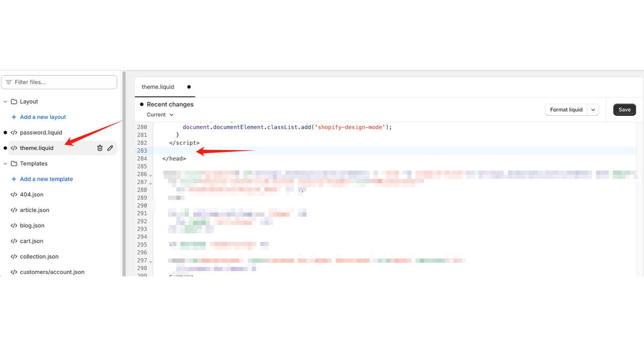Delete theme.liquid with the trash icon
The width and height of the screenshot is (644, 362).
coord(100,148)
